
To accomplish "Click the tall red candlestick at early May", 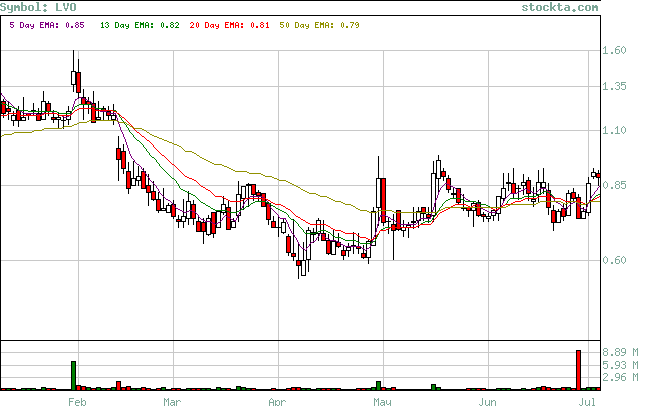I will [x=383, y=200].
